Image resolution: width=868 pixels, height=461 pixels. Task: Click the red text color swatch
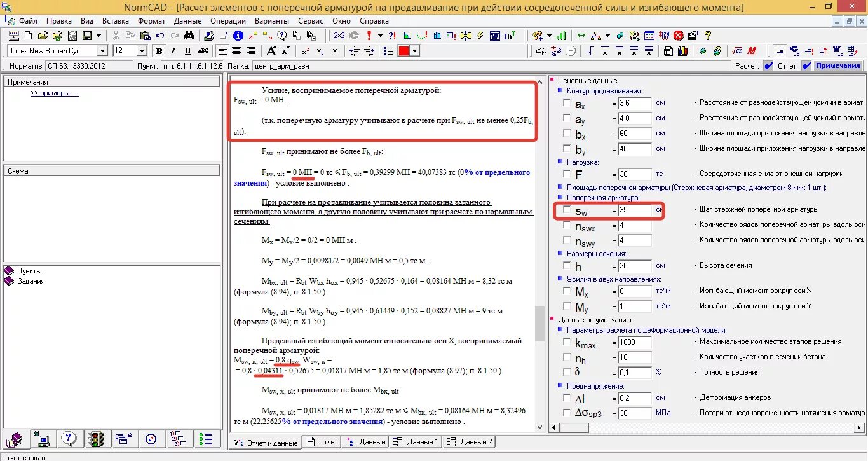pos(403,51)
